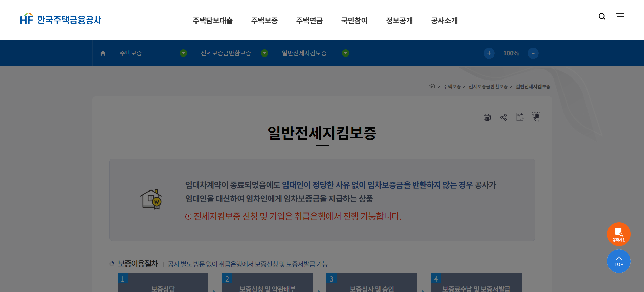The height and width of the screenshot is (292, 644).
Task: Expand the 주택보증 dropdown
Action: tap(183, 53)
